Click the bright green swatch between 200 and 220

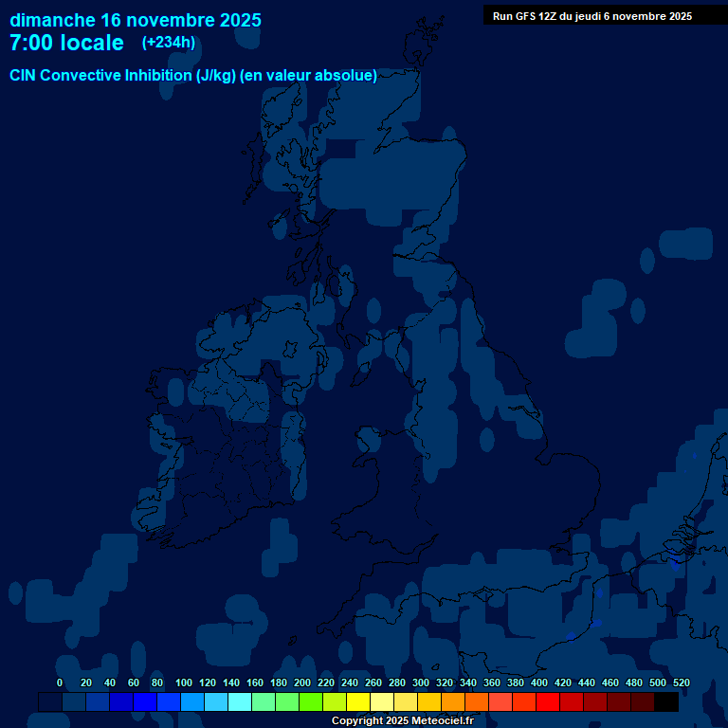311,701
